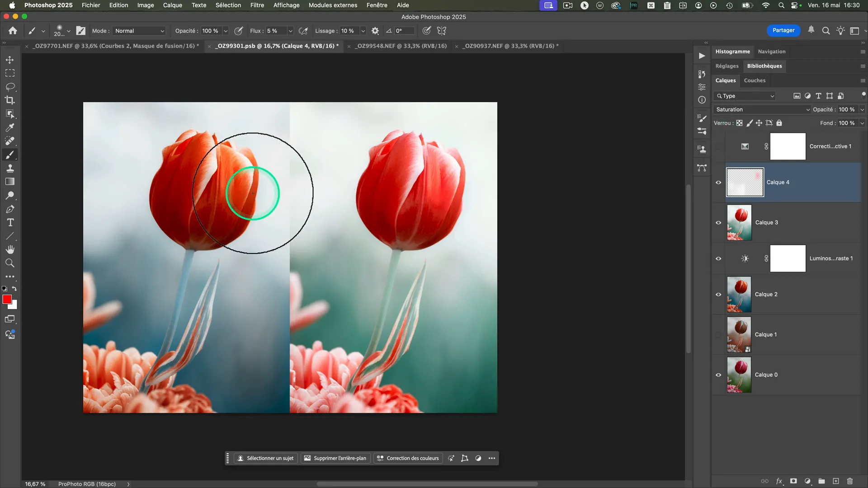Viewport: 868px width, 488px height.
Task: Select the Rectangular Marquee tool
Action: coord(9,73)
